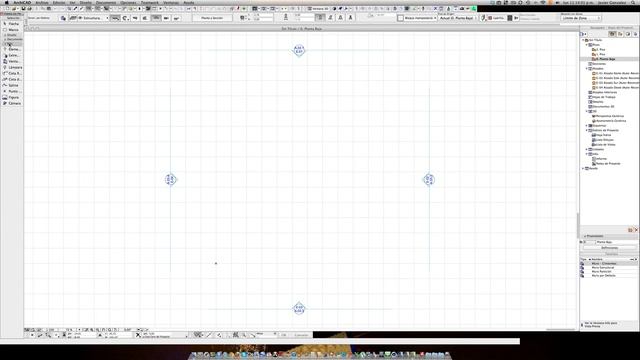The height and width of the screenshot is (360, 640).
Task: Switch navigator to Project Map view icon
Action: [x=612, y=34]
